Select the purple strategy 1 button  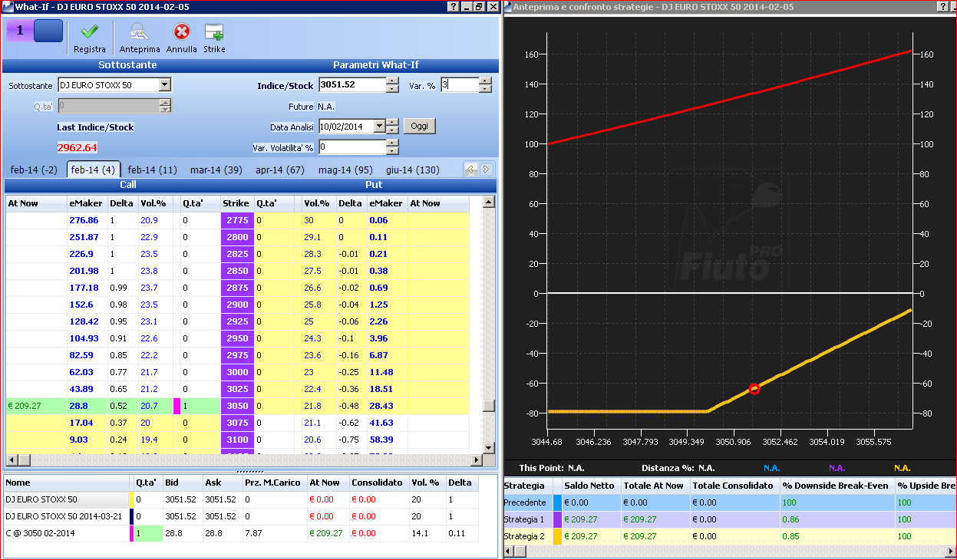tap(19, 31)
